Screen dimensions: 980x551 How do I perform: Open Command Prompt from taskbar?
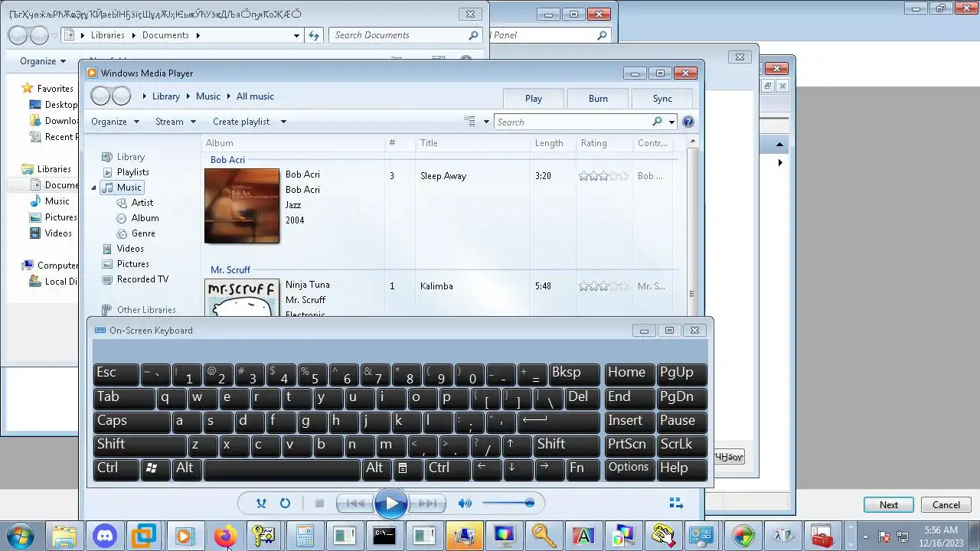tap(384, 536)
